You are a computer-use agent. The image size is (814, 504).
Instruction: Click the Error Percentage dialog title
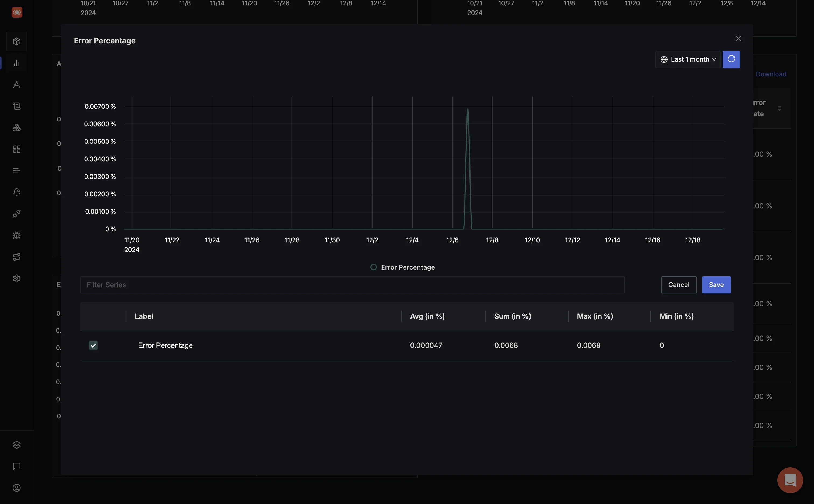pos(105,41)
